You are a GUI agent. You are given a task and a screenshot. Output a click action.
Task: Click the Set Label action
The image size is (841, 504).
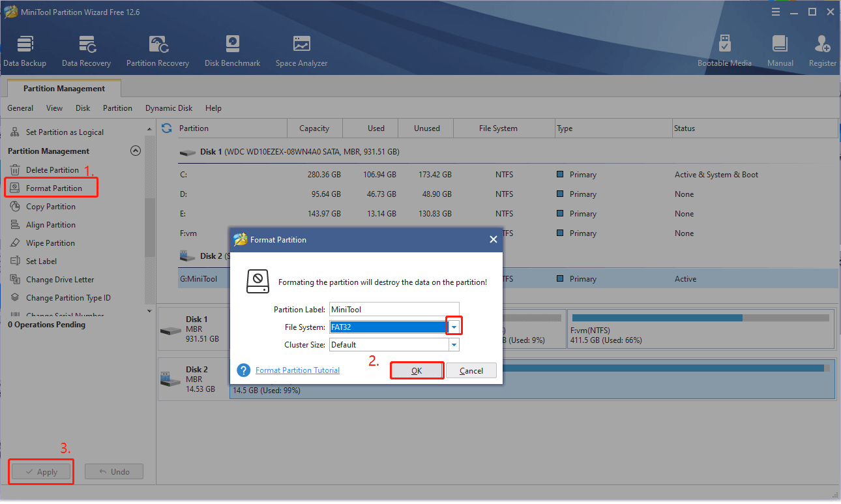41,261
